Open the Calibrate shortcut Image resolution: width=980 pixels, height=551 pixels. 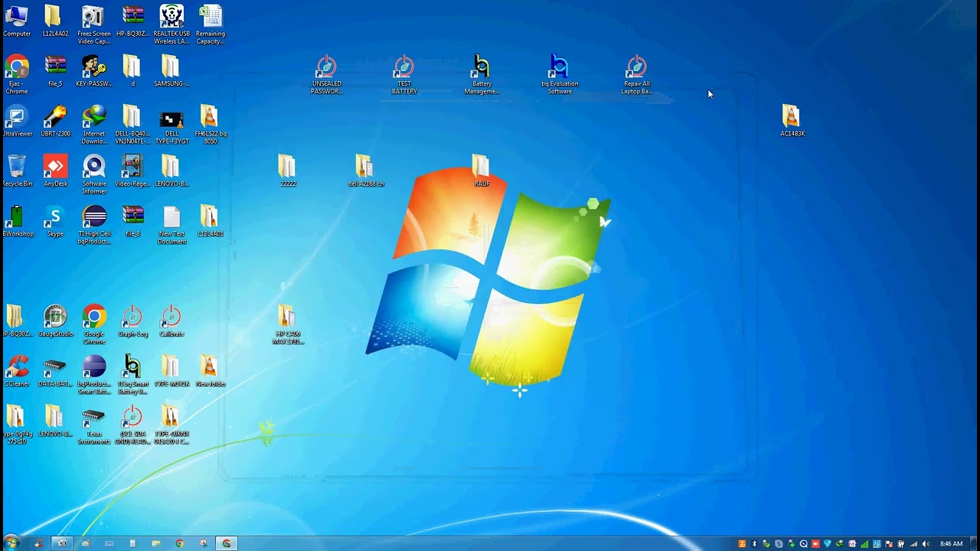point(171,321)
